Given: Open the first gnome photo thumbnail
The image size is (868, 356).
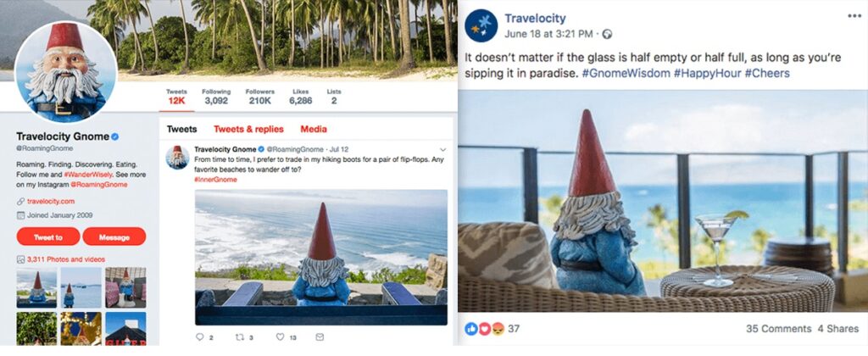Looking at the screenshot, I should coord(36,288).
